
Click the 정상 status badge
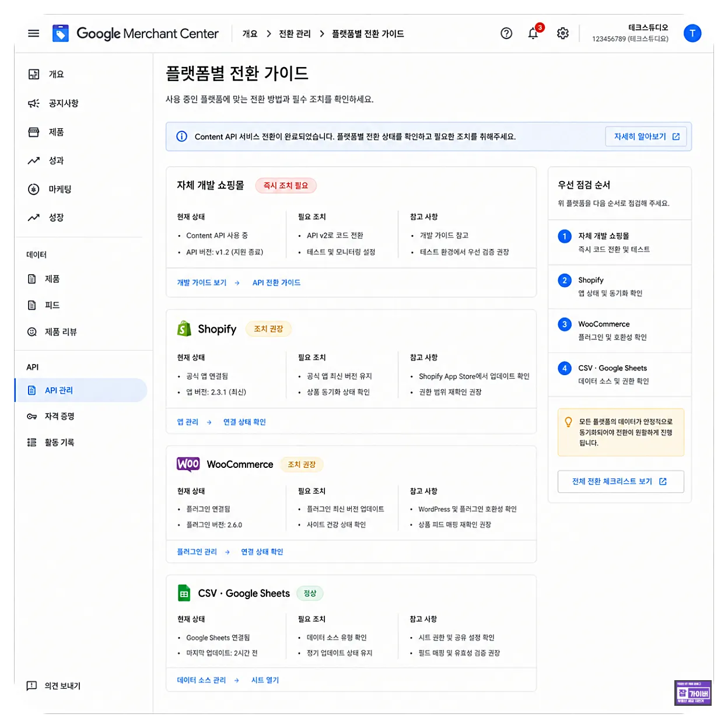(310, 593)
